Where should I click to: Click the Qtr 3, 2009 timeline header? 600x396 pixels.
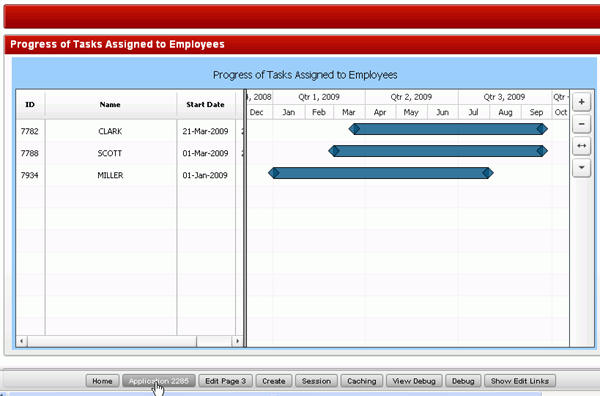pos(504,97)
